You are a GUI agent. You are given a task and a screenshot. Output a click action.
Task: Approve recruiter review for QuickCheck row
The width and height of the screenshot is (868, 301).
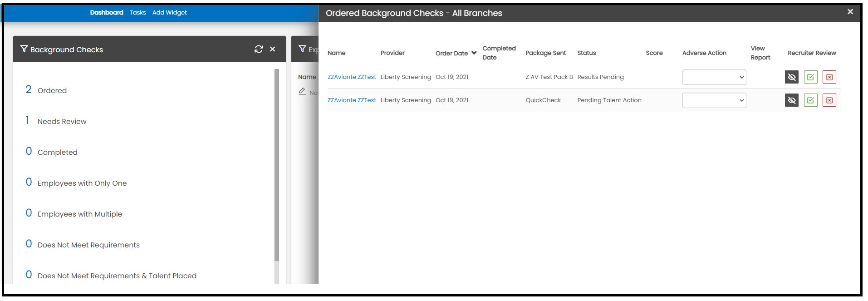coord(811,100)
